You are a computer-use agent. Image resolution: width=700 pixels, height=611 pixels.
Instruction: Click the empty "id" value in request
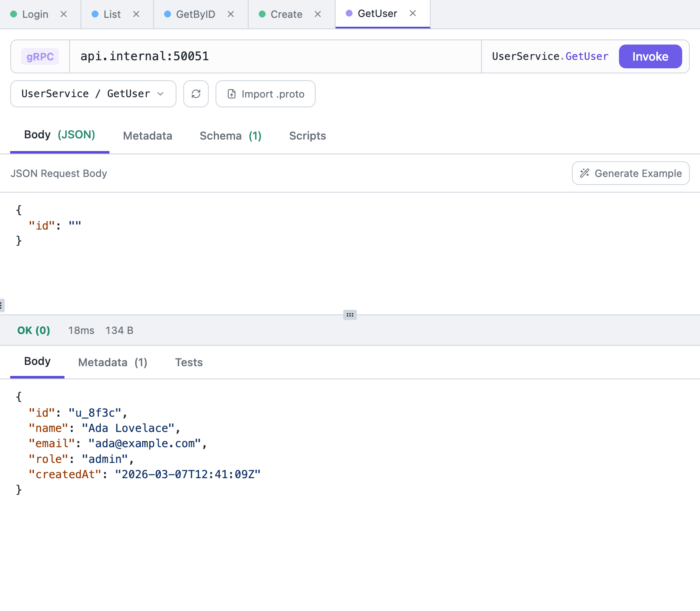(x=75, y=225)
